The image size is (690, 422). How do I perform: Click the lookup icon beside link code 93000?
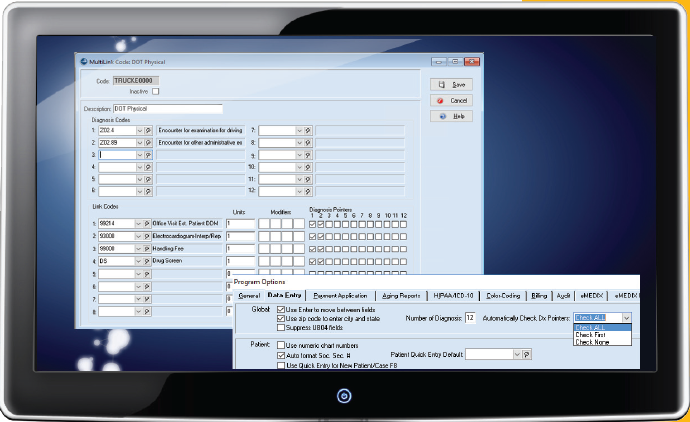[149, 236]
